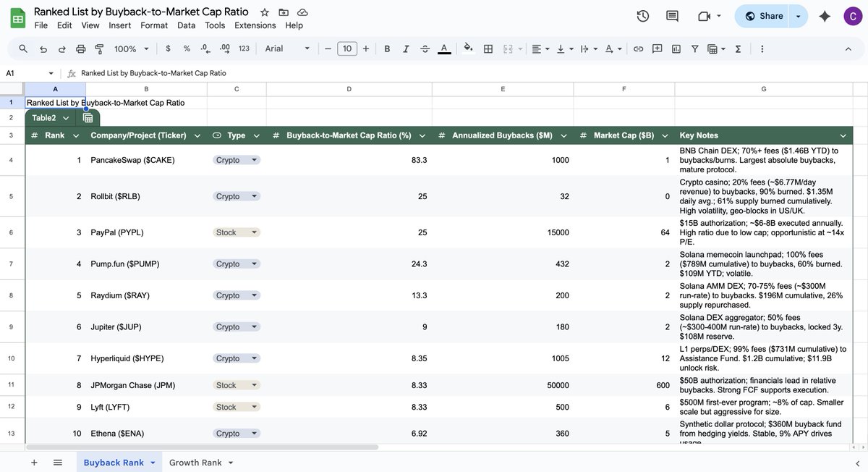Viewport: 868px width, 472px height.
Task: Toggle italic formatting
Action: point(406,49)
